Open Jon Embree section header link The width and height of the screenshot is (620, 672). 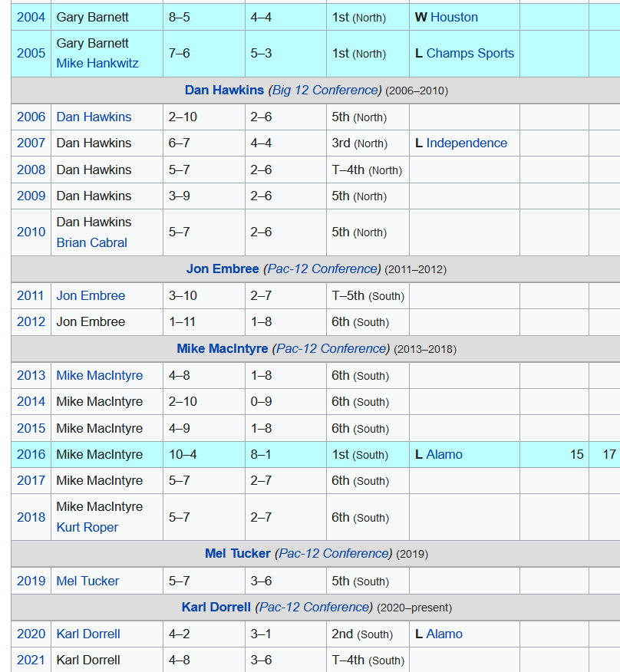[x=223, y=268]
